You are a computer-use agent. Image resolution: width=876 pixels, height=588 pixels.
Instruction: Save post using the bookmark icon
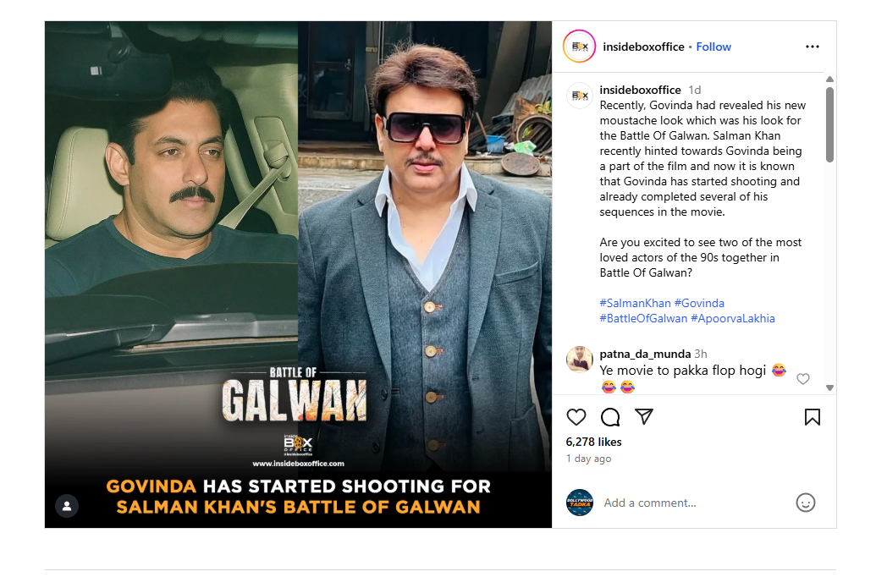(812, 417)
